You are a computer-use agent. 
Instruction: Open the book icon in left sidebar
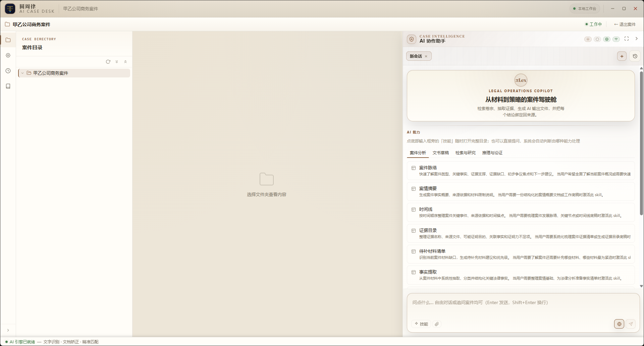coord(8,86)
